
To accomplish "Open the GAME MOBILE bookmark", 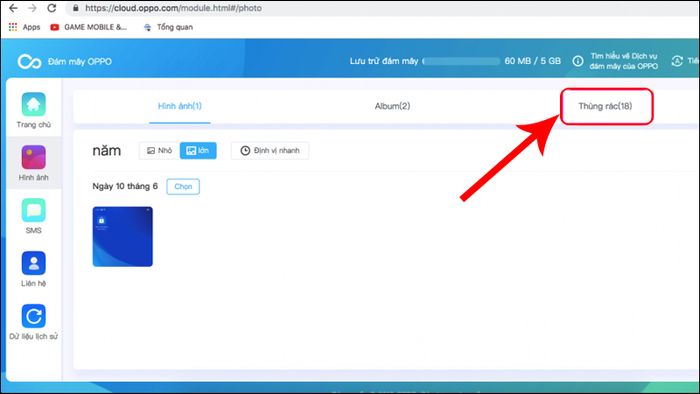I will [88, 27].
